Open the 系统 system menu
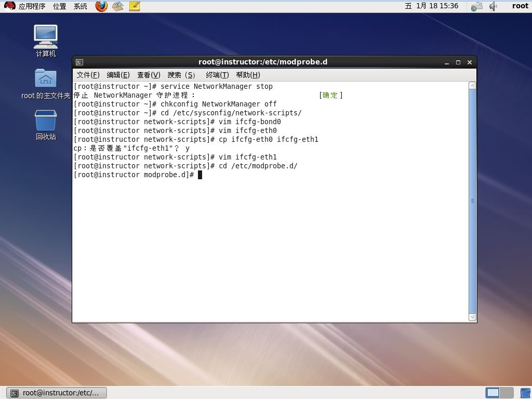This screenshot has height=399, width=532. (x=81, y=6)
